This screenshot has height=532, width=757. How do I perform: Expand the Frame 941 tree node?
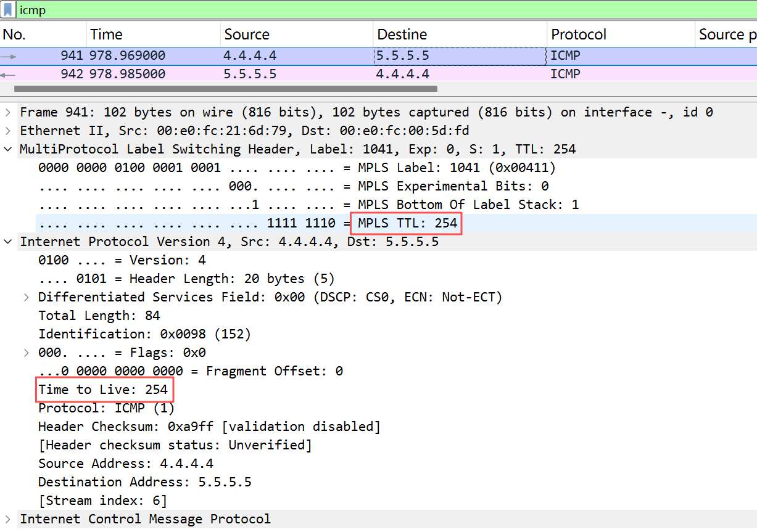7,112
